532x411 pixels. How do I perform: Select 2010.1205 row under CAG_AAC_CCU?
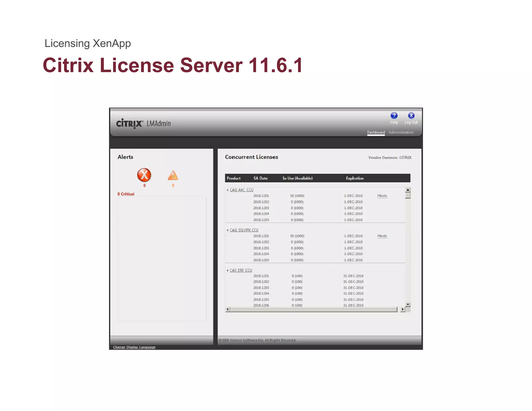click(315, 220)
